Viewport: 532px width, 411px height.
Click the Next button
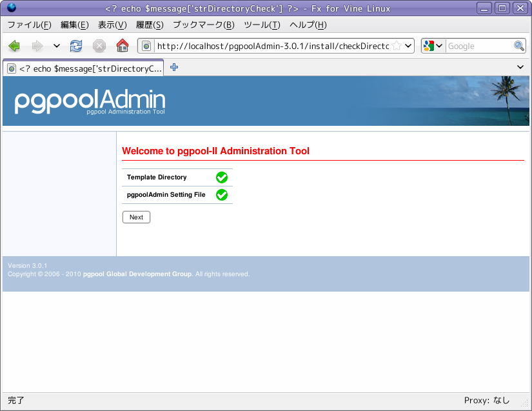pyautogui.click(x=136, y=217)
